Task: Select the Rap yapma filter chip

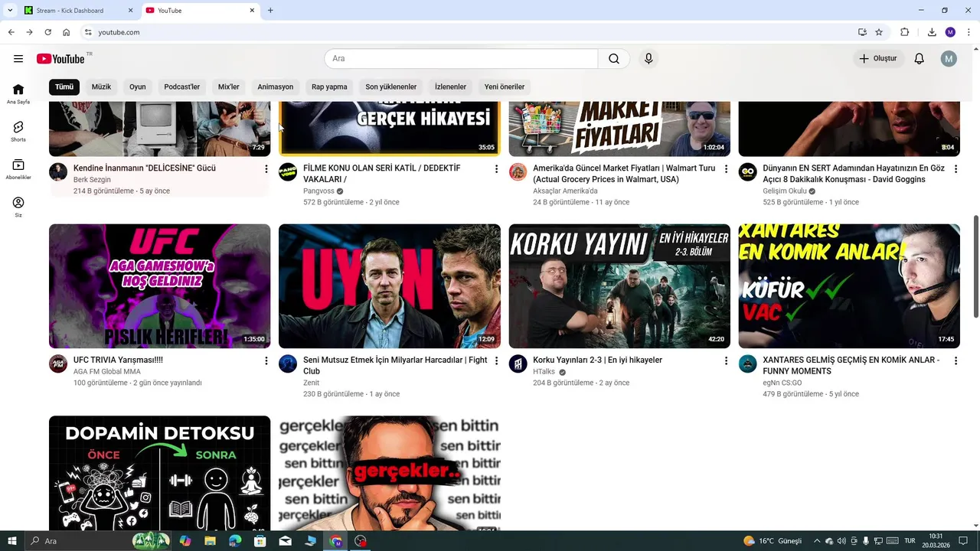Action: click(x=329, y=86)
